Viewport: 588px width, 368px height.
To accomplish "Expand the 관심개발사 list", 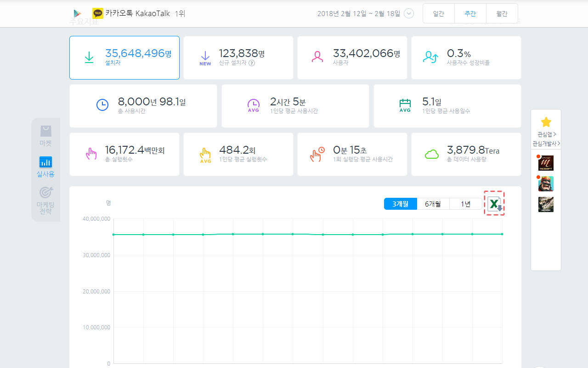I will click(x=546, y=144).
